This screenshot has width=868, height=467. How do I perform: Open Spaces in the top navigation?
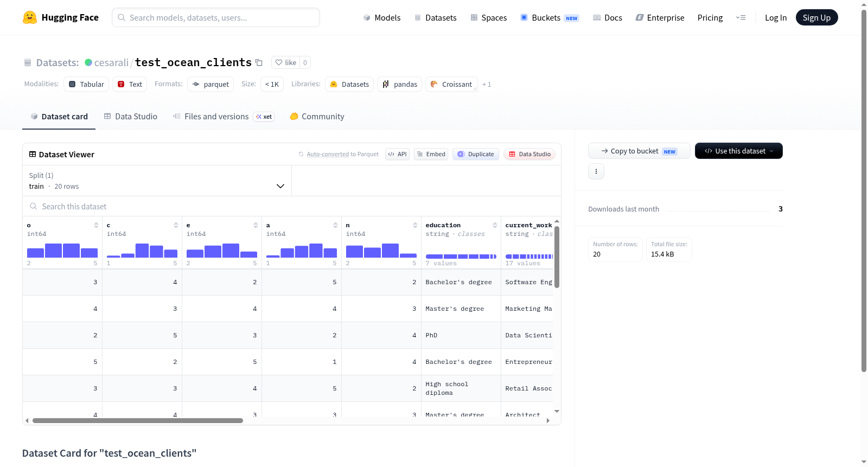tap(489, 18)
